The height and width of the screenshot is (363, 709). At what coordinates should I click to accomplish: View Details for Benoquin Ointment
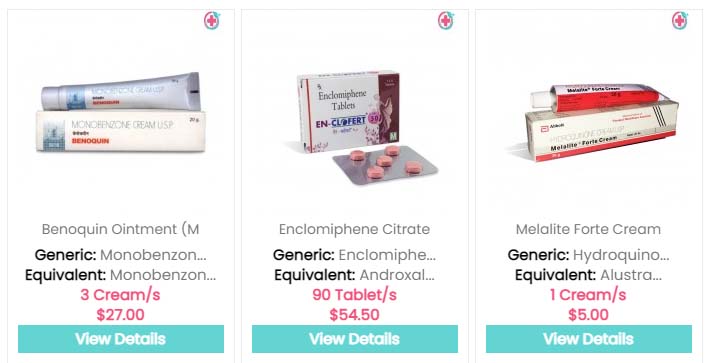[121, 339]
